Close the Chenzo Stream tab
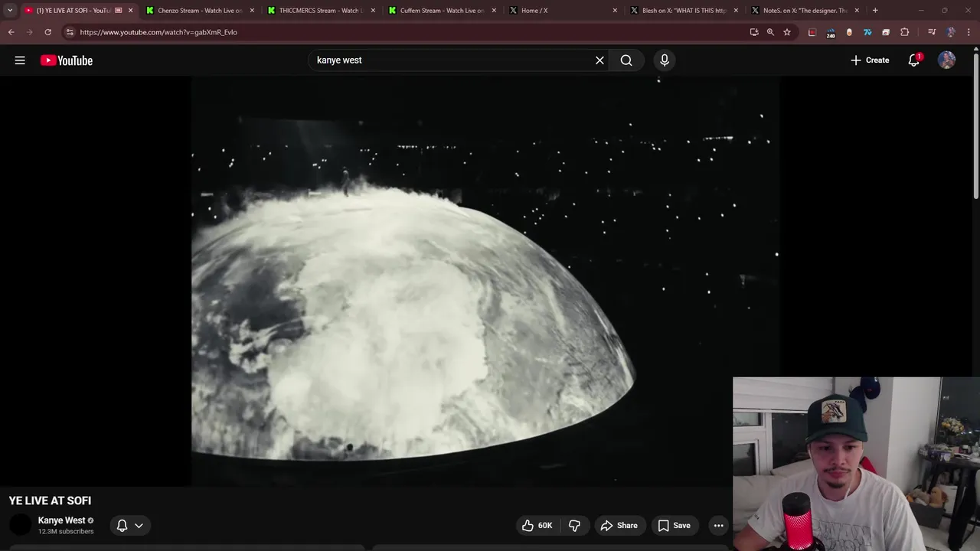The image size is (980, 551). [252, 11]
